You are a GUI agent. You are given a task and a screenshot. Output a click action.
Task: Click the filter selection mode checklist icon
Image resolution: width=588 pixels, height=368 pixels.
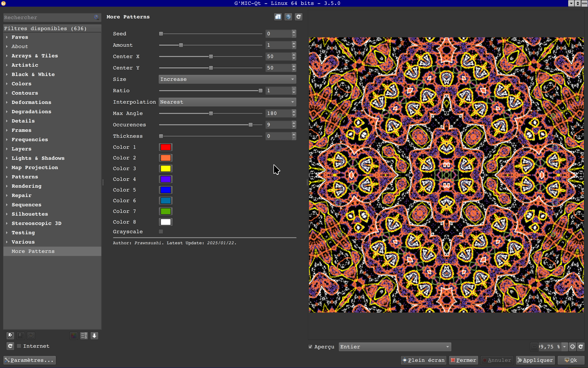coord(84,336)
